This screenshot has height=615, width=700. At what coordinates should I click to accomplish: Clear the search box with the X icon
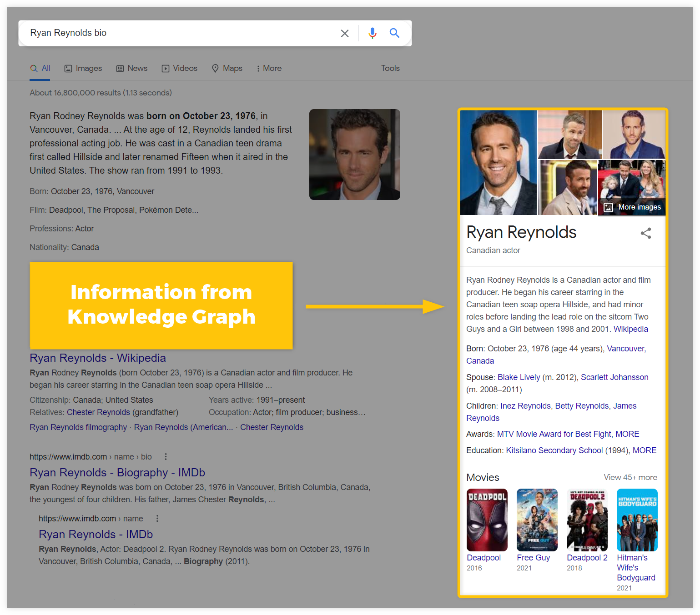345,33
